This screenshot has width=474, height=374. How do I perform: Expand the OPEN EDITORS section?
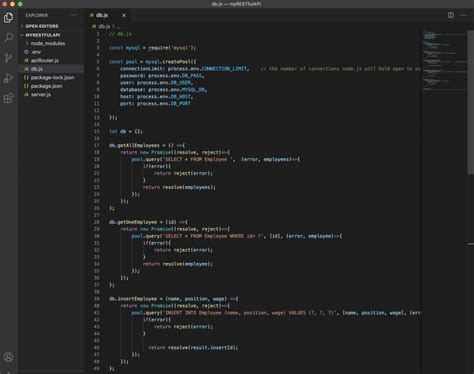[52, 26]
